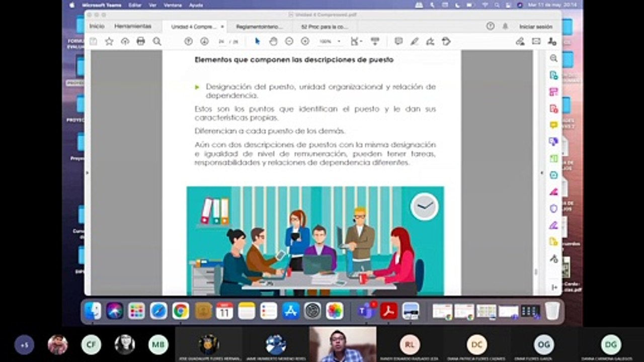The height and width of the screenshot is (362, 644).
Task: Open the Ventana menu in menu bar
Action: coord(173,5)
